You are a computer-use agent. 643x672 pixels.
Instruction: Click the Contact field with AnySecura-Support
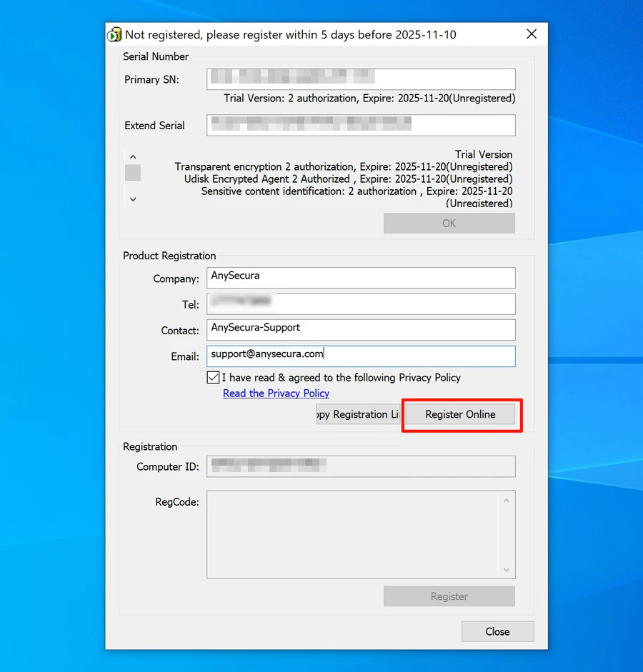pyautogui.click(x=361, y=330)
